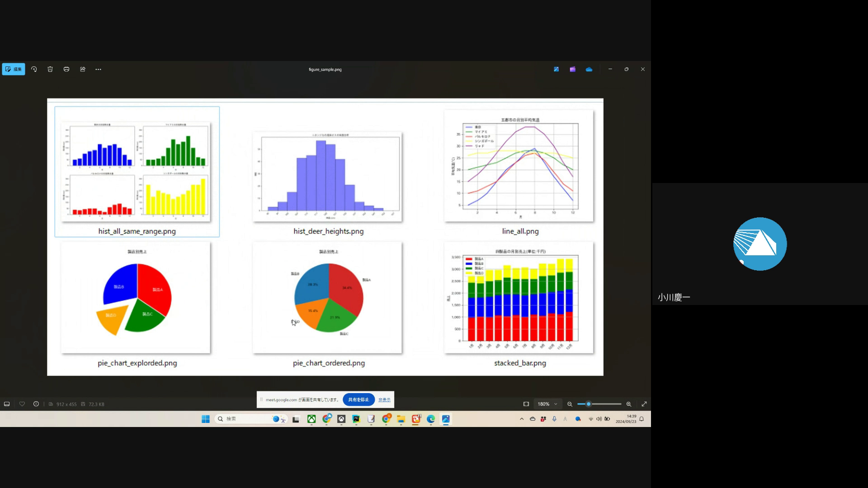Rotate the image with rotate icon
Screen dimensions: 868x488
tap(34, 69)
